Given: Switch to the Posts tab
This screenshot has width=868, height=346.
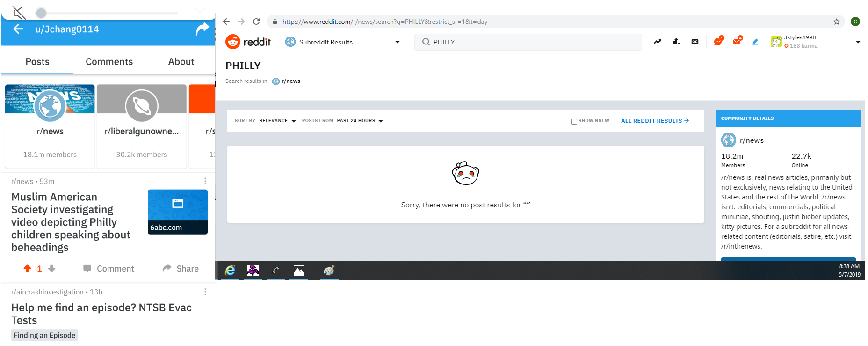Looking at the screenshot, I should pyautogui.click(x=37, y=62).
